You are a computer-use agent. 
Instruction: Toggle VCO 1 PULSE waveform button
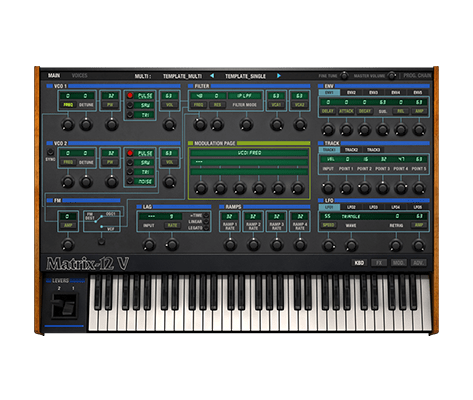[130, 96]
